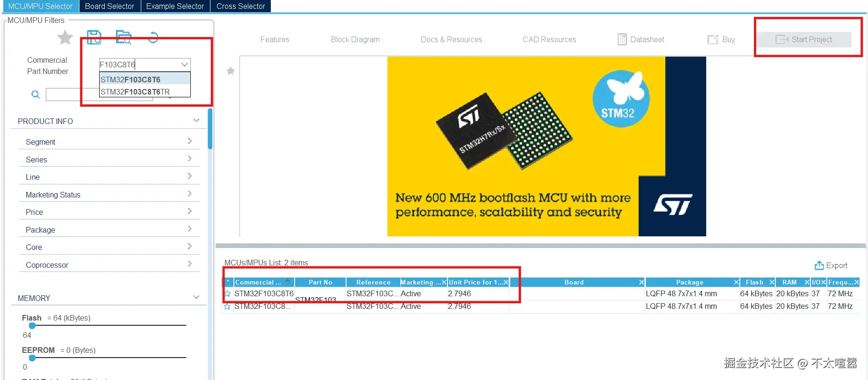
Task: Click the gray favorites star in MCU/MPU Filters
Action: (65, 37)
